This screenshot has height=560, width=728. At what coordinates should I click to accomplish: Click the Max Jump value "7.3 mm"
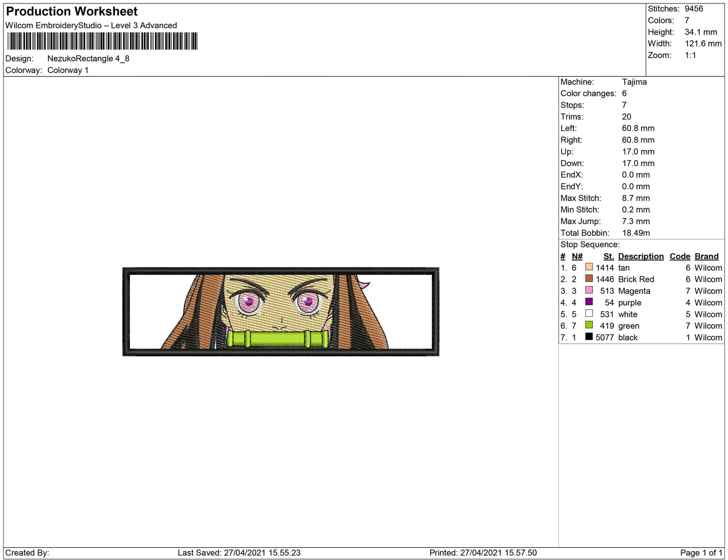point(636,221)
